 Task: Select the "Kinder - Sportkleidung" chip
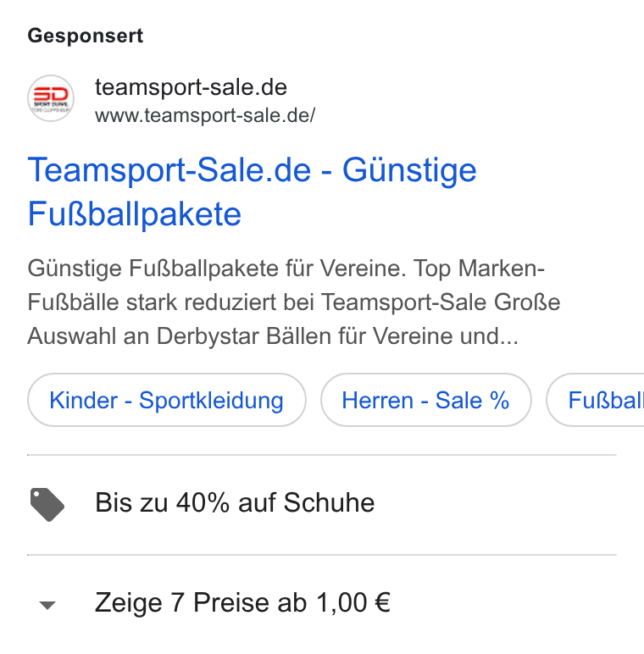pos(167,400)
